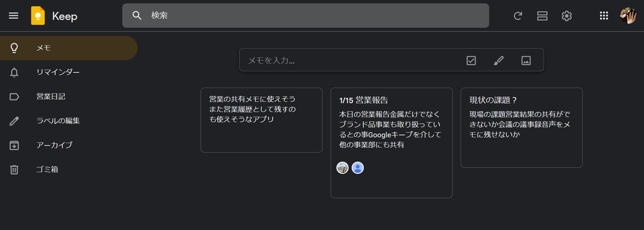
Task: Open the アーカイブ section
Action: 54,145
